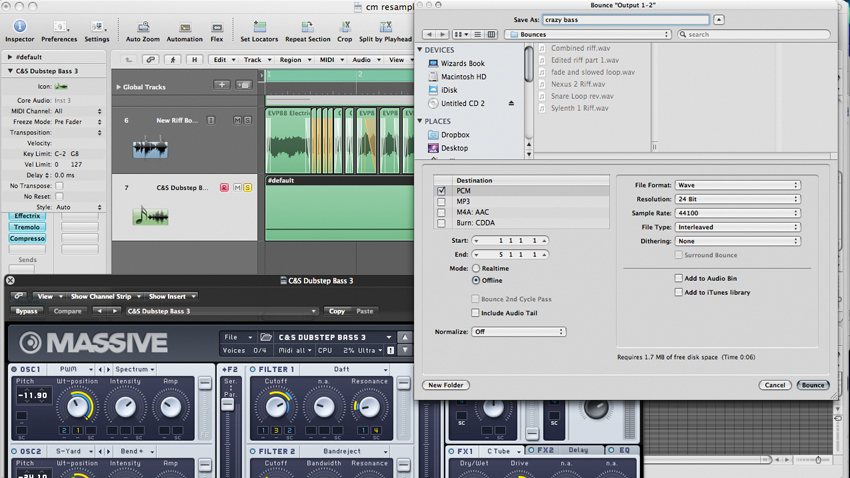Click the Copy button in the plugin header

tap(337, 311)
